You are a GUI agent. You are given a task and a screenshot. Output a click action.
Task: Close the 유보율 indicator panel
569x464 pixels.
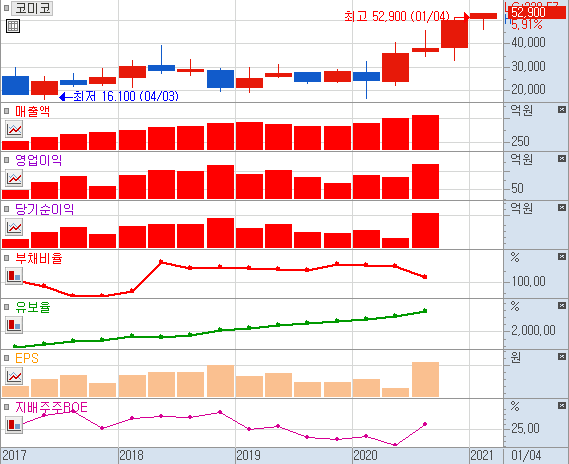click(x=561, y=306)
